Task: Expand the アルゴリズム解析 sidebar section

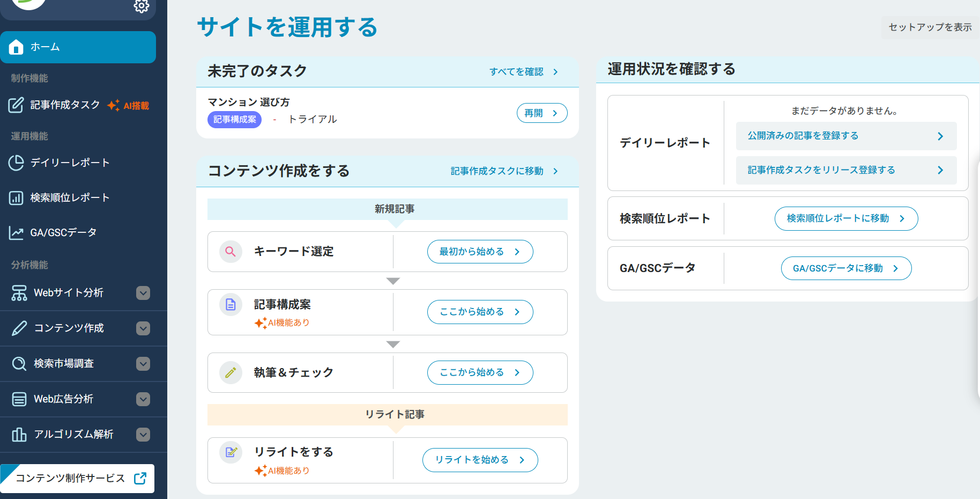Action: point(143,435)
